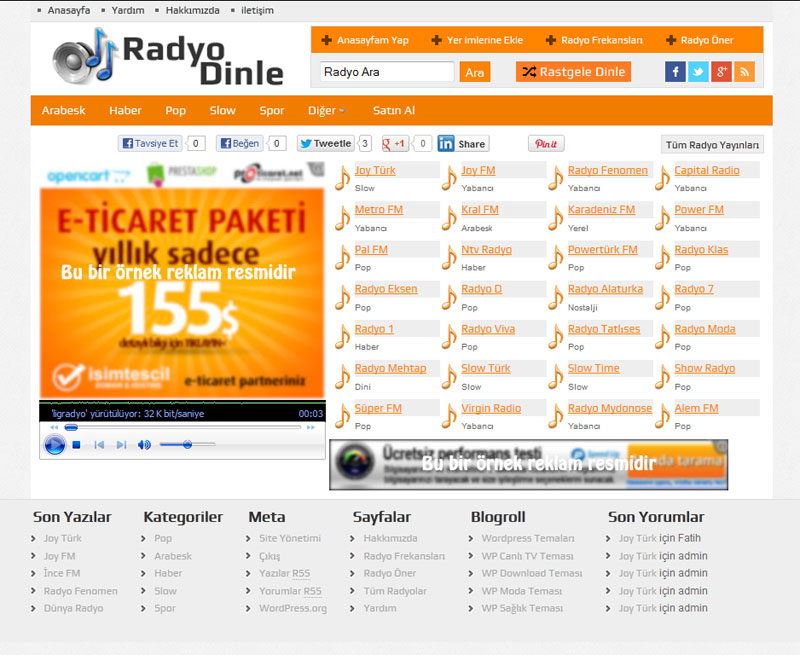The image size is (800, 655).
Task: Open the Show Radyo station link
Action: (x=705, y=368)
